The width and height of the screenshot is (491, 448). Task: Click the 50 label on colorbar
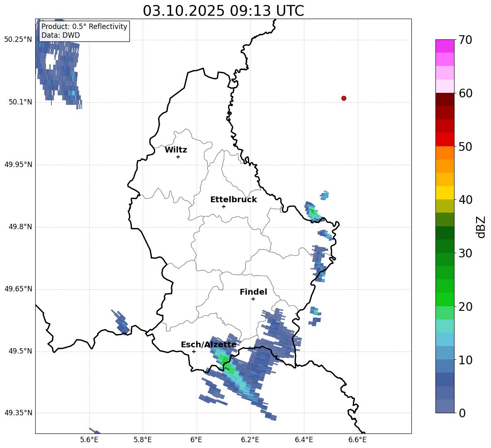pos(465,146)
